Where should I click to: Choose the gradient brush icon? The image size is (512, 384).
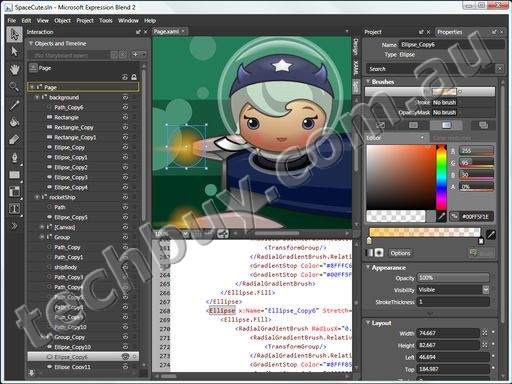coord(446,125)
